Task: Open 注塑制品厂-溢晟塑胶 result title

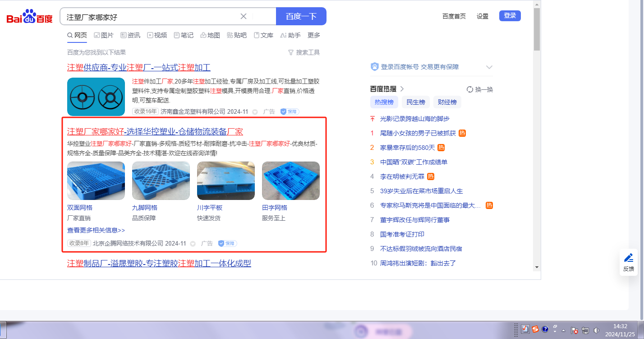Action: pos(159,263)
